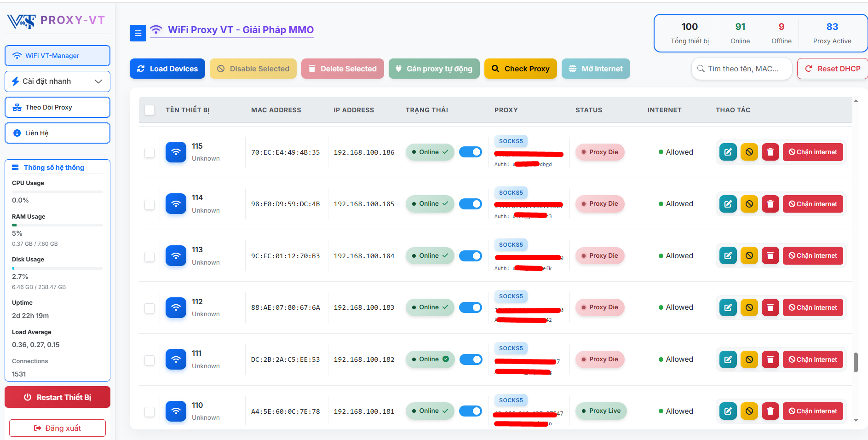Click the yellow disable icon for device 114
The image size is (868, 440).
coord(749,203)
